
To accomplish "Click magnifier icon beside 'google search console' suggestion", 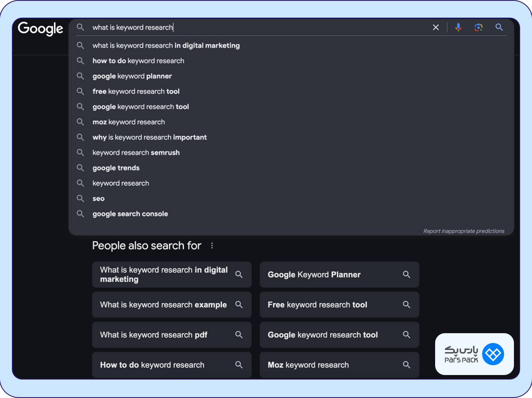I will coord(80,214).
